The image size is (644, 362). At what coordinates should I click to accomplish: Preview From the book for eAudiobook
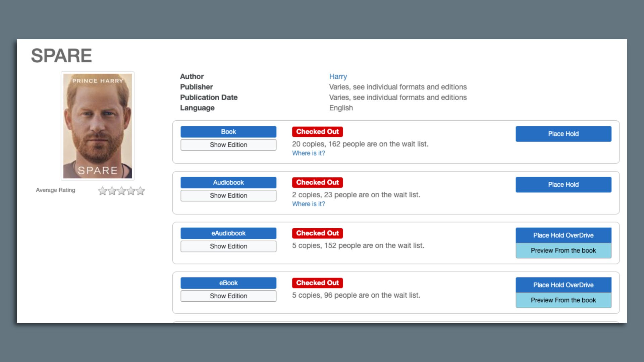tap(563, 250)
